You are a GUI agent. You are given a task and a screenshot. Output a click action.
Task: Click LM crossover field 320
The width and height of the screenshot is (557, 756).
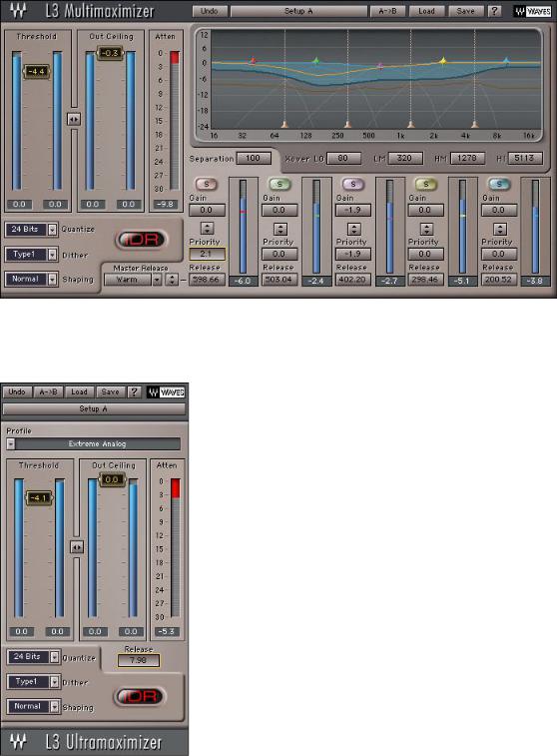coord(404,158)
